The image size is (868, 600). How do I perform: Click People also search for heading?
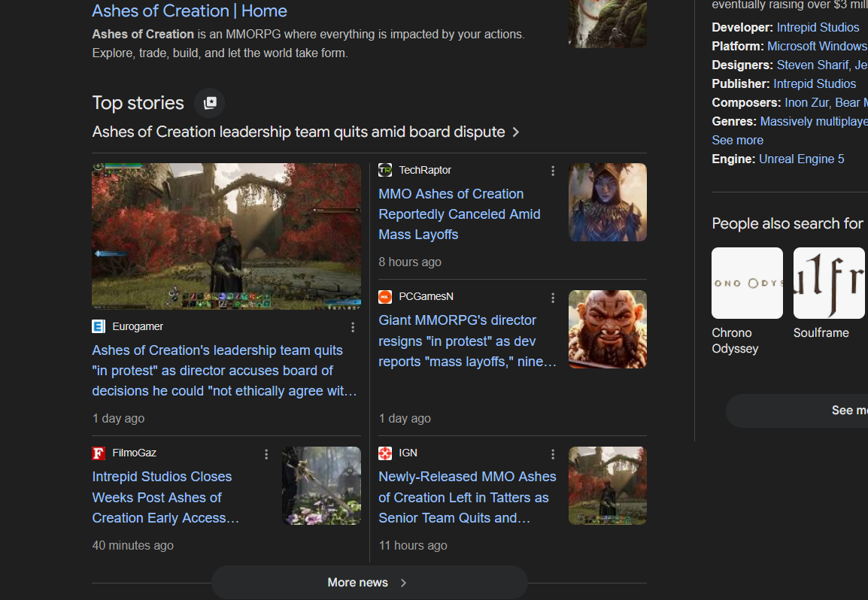(788, 223)
